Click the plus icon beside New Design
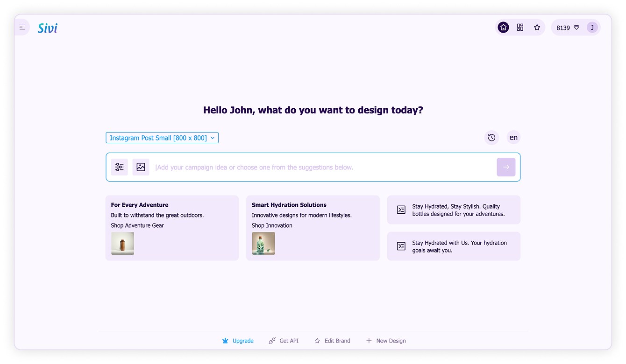The image size is (626, 364). click(x=369, y=341)
